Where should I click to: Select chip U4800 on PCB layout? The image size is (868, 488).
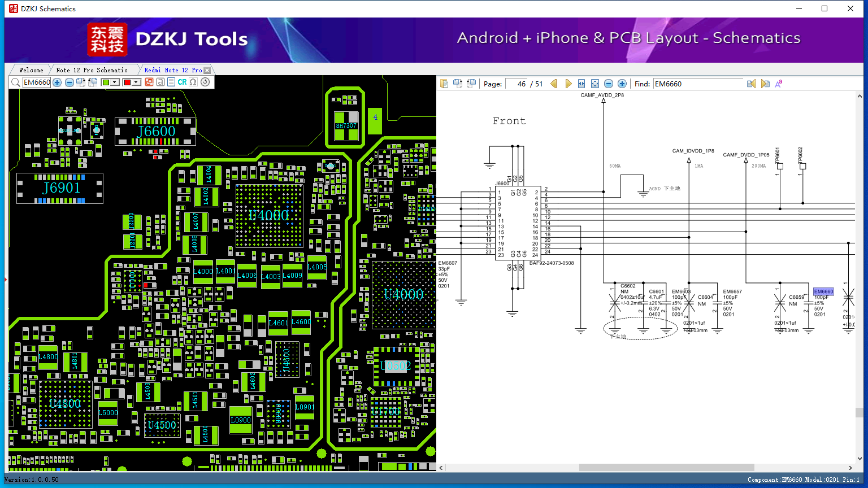coord(65,404)
